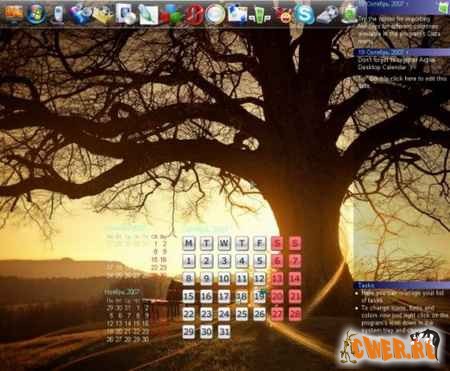Select day 3 on the large calendar
Screen dimensions: 450x371
click(x=224, y=261)
